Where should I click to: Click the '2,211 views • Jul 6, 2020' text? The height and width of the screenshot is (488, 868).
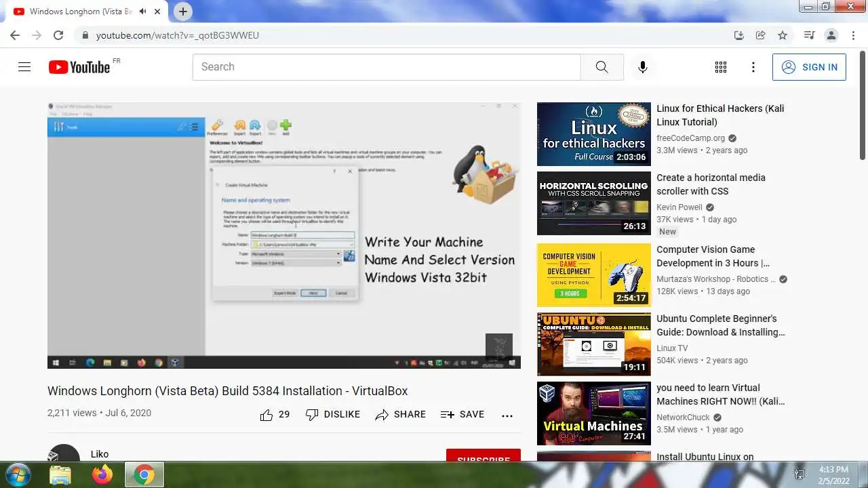pyautogui.click(x=99, y=413)
